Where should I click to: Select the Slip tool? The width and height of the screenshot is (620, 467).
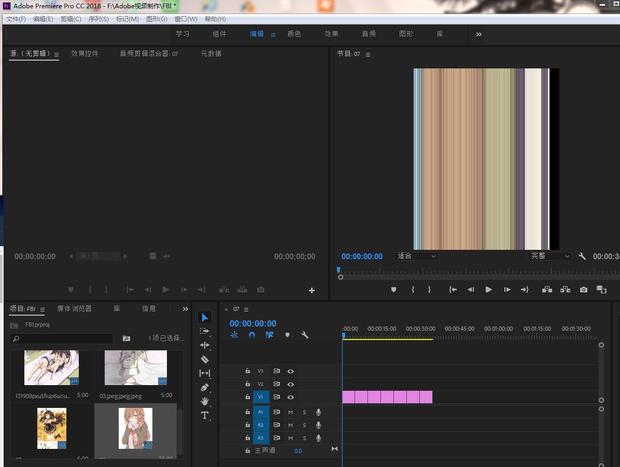pyautogui.click(x=205, y=373)
